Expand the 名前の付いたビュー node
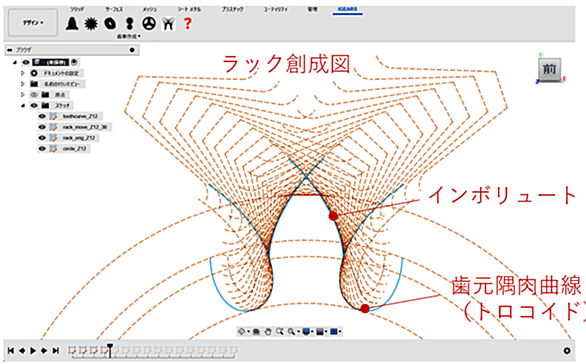Image resolution: width=586 pixels, height=364 pixels. click(x=22, y=84)
